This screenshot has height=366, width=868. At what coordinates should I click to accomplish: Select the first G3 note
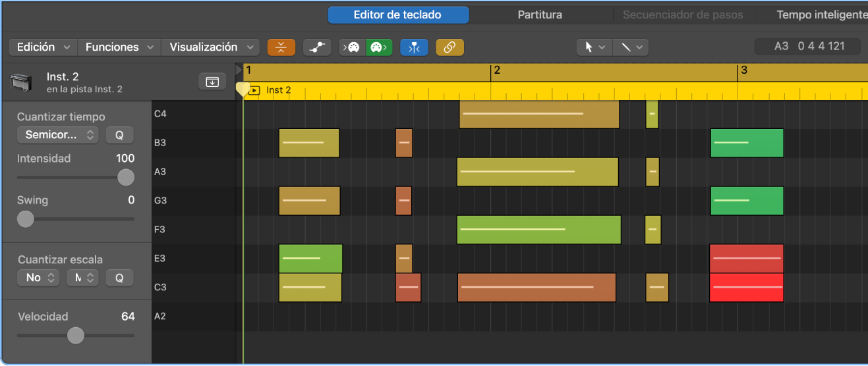click(x=310, y=201)
